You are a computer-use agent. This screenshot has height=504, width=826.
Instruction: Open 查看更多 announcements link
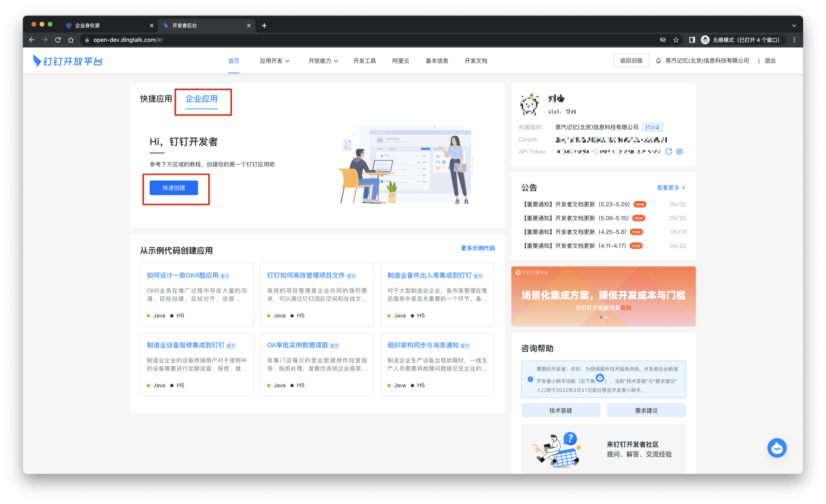point(671,187)
